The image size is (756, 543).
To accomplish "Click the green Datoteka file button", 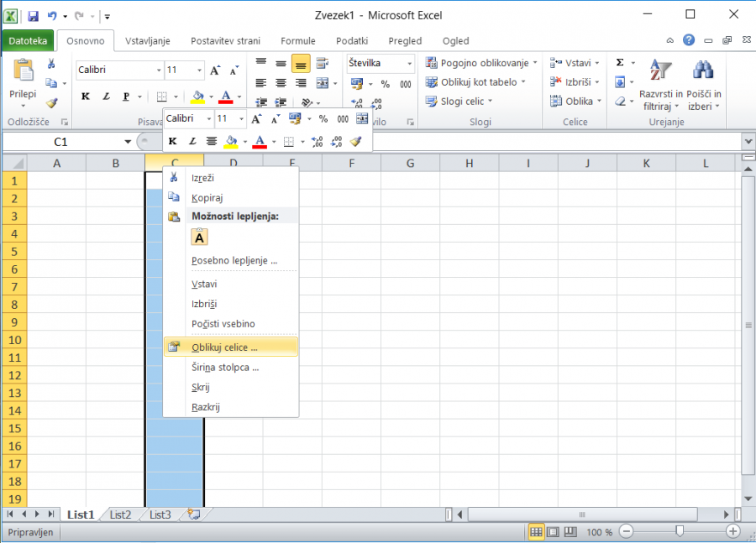I will coord(28,40).
